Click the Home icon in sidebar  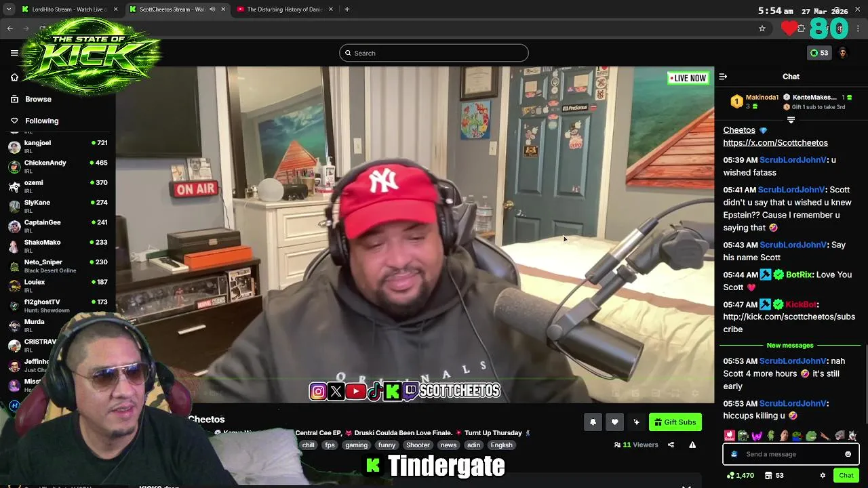[14, 77]
